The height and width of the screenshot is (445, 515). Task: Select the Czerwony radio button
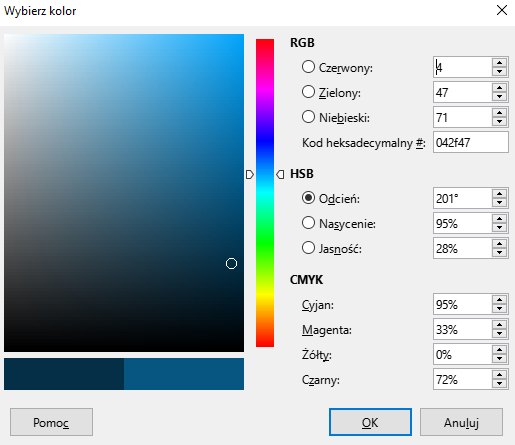(x=308, y=67)
